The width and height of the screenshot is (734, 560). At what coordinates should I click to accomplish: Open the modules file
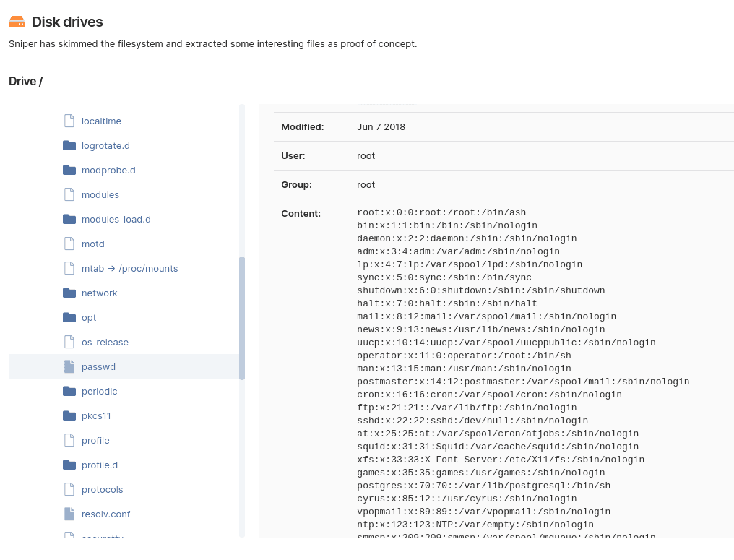click(x=100, y=194)
